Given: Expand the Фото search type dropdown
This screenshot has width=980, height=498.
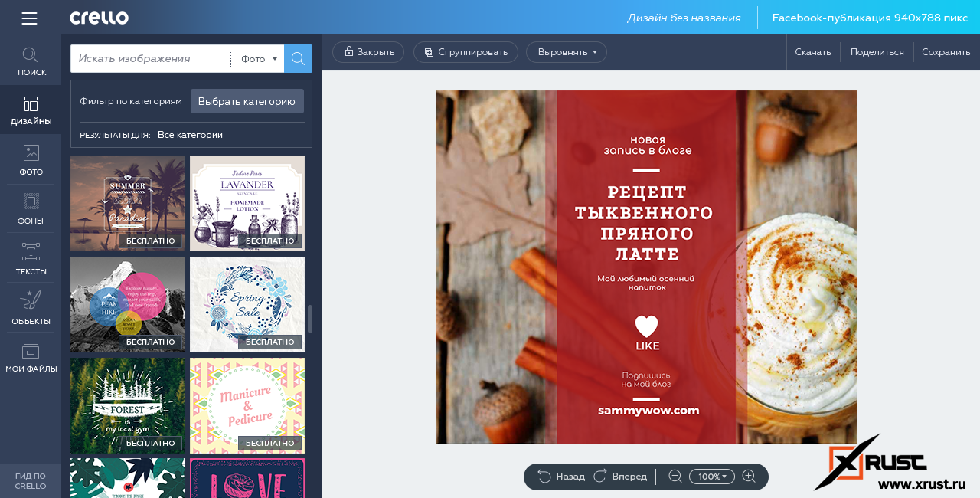Looking at the screenshot, I should click(x=259, y=59).
